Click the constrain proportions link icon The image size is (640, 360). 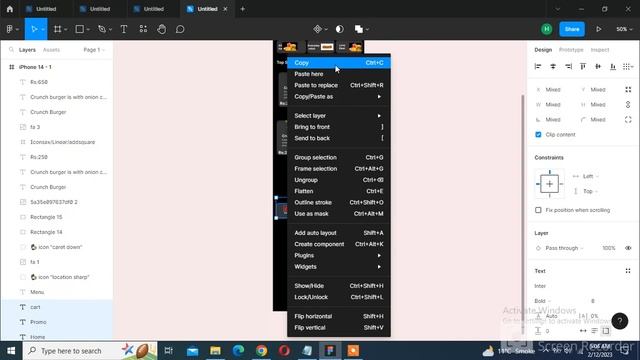[628, 104]
